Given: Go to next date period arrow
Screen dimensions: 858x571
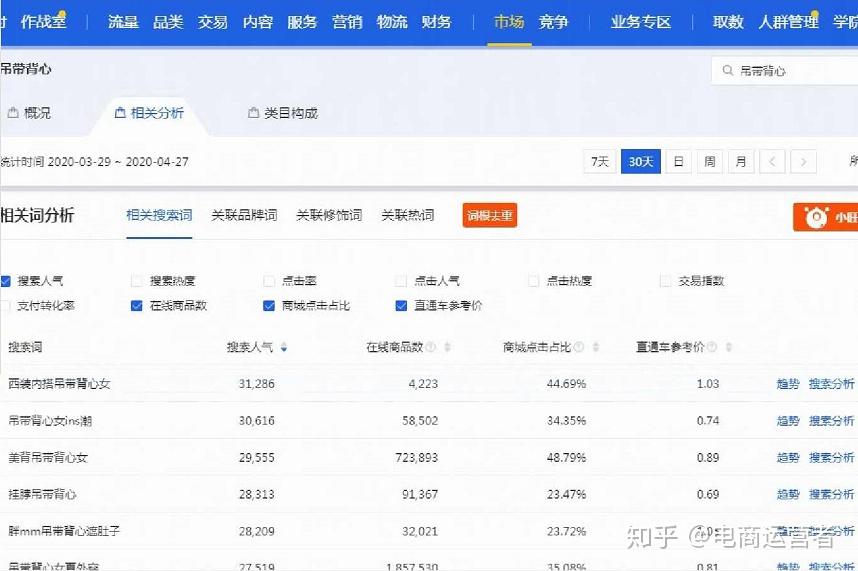Looking at the screenshot, I should [803, 161].
